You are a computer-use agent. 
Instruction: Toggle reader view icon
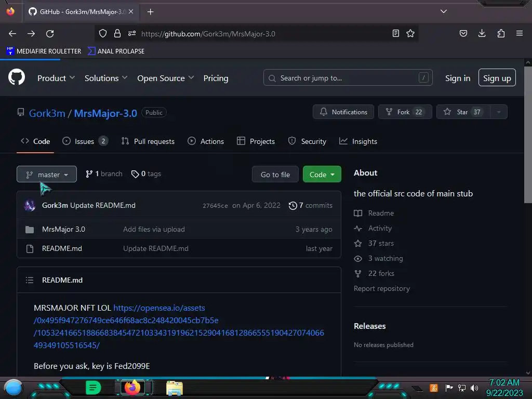[x=395, y=33]
